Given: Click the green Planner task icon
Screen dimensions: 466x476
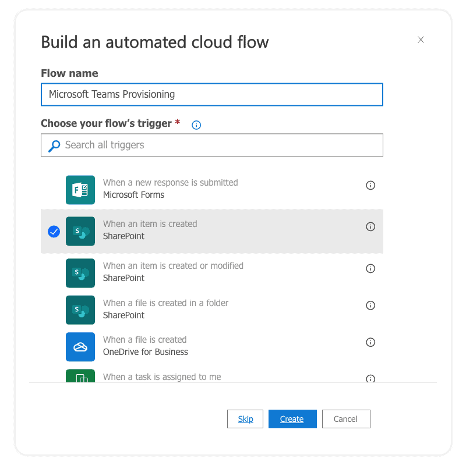Looking at the screenshot, I should pyautogui.click(x=80, y=376).
